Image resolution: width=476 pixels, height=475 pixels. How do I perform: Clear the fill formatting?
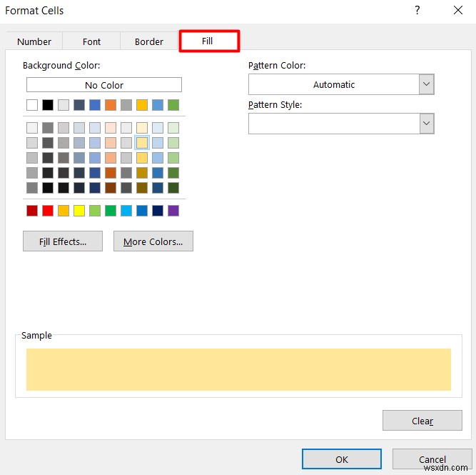(x=422, y=421)
